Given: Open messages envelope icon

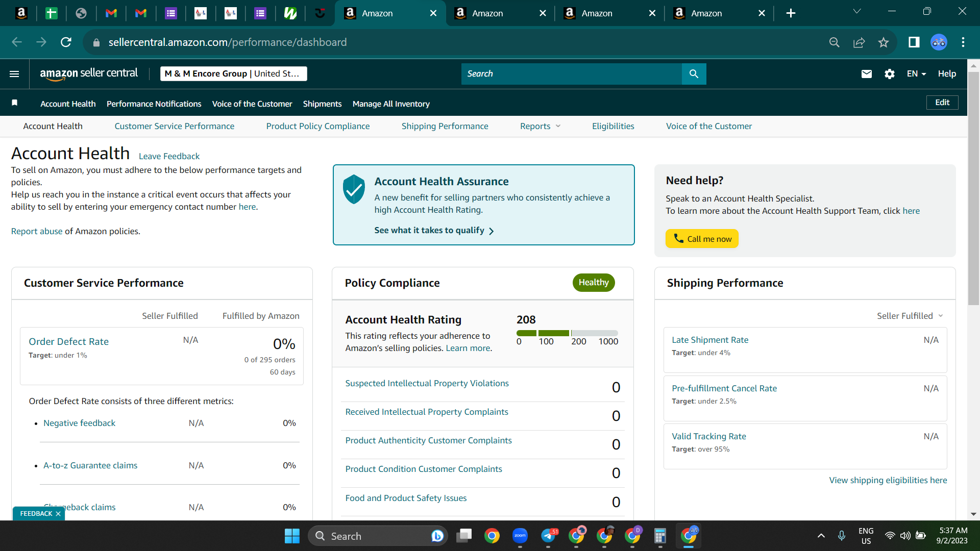Looking at the screenshot, I should 866,74.
